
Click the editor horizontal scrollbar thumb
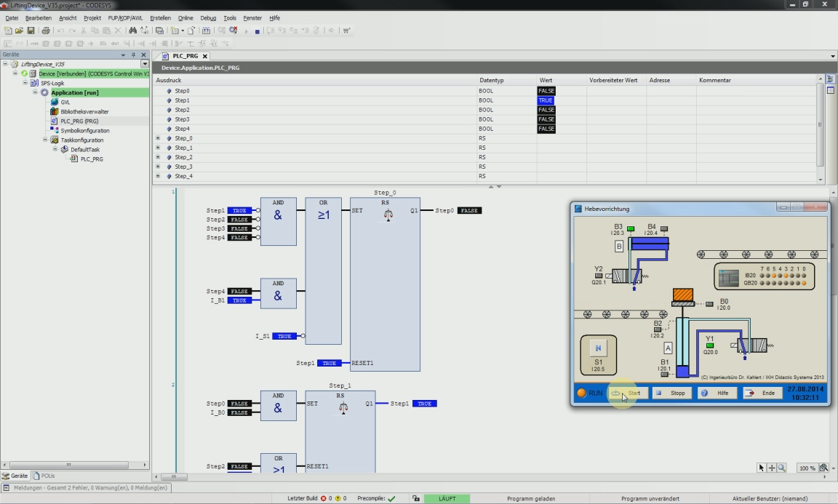tap(175, 476)
